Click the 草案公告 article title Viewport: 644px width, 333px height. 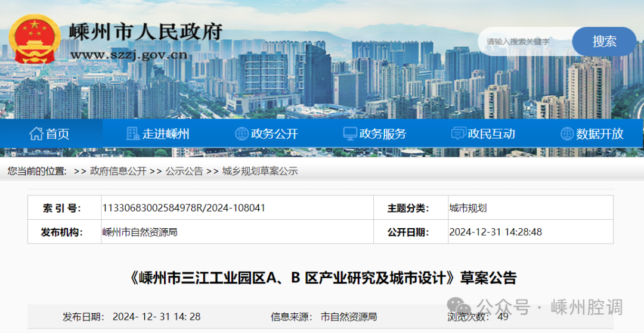[323, 278]
